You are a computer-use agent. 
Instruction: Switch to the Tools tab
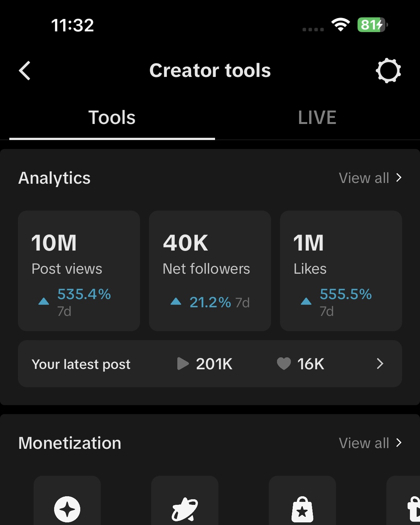coord(112,118)
